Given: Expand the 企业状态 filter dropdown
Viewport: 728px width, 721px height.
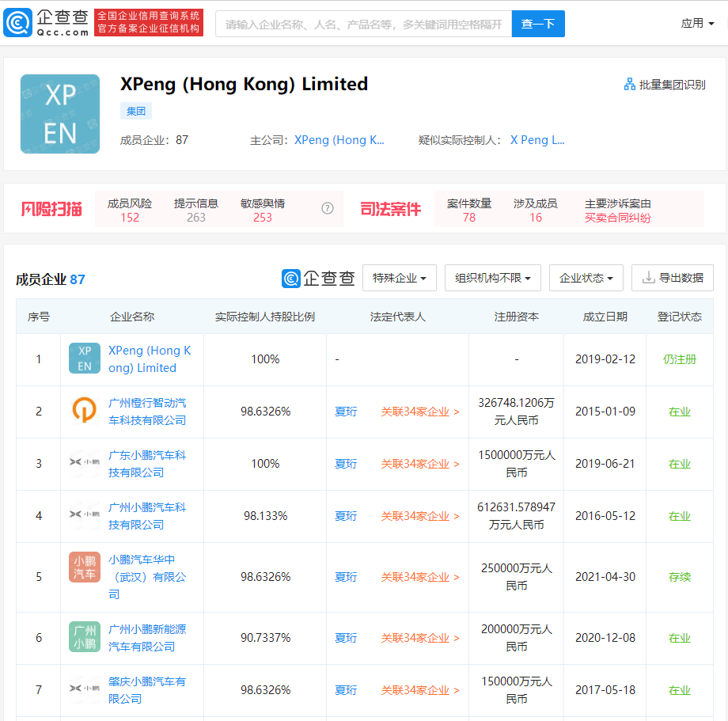Looking at the screenshot, I should pos(586,278).
